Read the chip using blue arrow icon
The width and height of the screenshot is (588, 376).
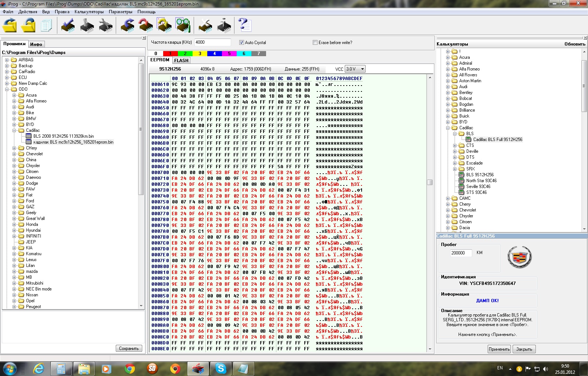(x=128, y=25)
